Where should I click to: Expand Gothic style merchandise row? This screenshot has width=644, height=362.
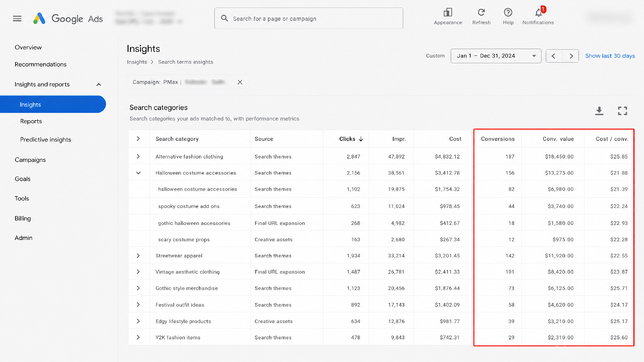(138, 288)
